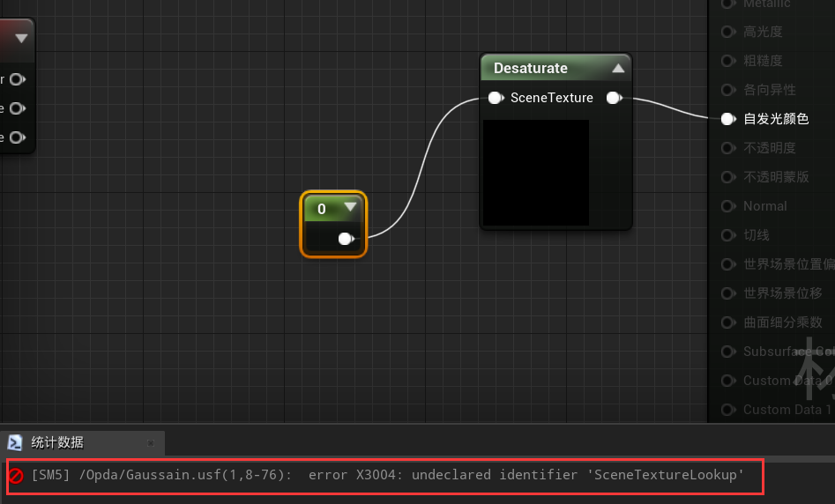Click the 世界场景位移 input pin

point(728,293)
